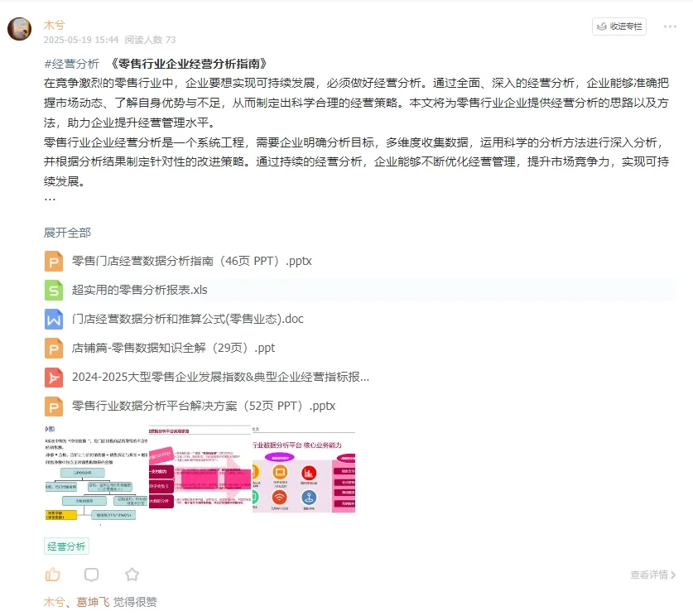Click liker name 葛坤飞
Image resolution: width=693 pixels, height=616 pixels.
[x=93, y=602]
